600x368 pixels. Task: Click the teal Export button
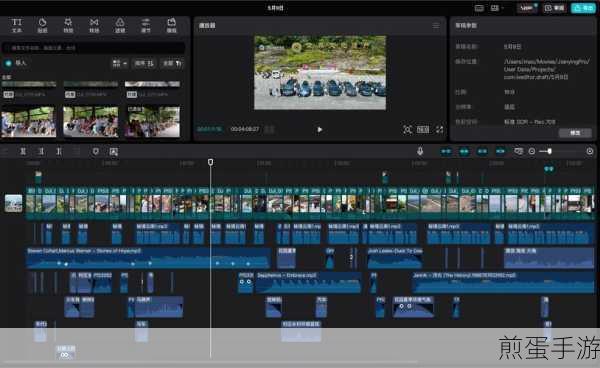coord(583,8)
